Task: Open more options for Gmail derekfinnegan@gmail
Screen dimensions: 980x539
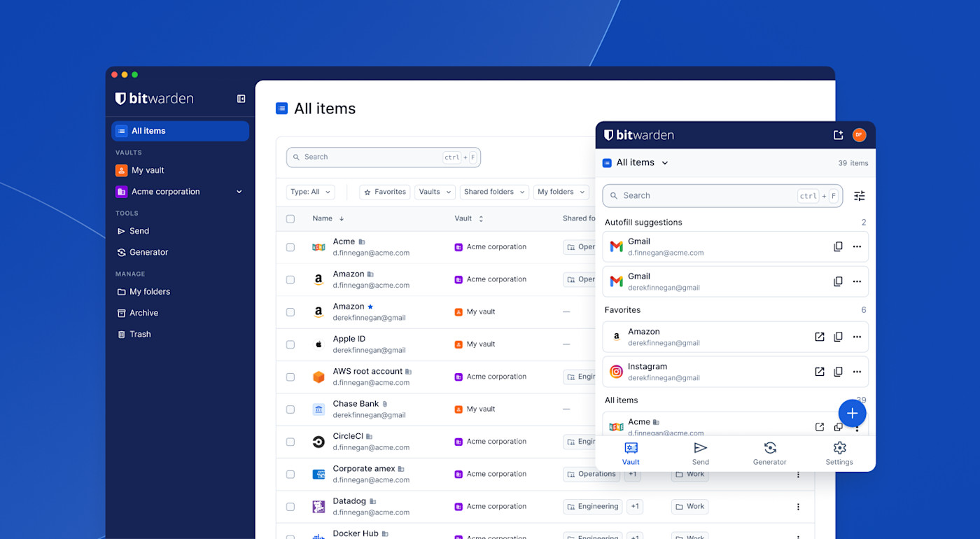Action: point(857,281)
